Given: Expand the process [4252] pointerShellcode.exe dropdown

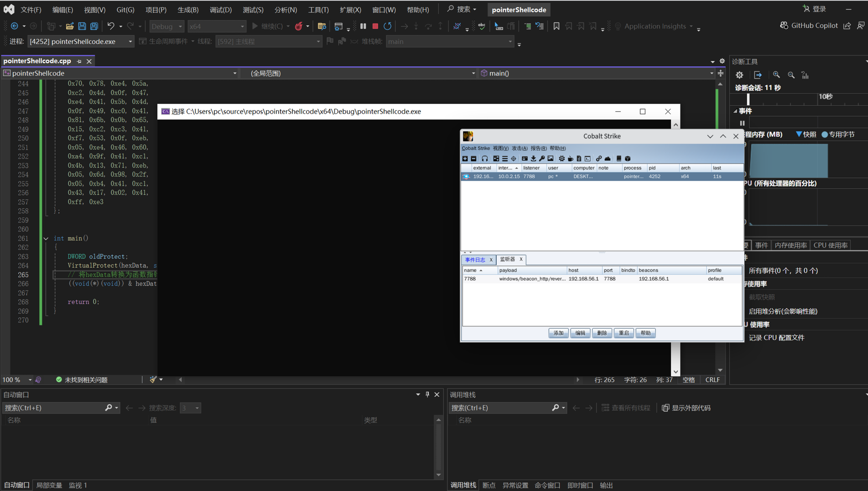Looking at the screenshot, I should pos(130,42).
